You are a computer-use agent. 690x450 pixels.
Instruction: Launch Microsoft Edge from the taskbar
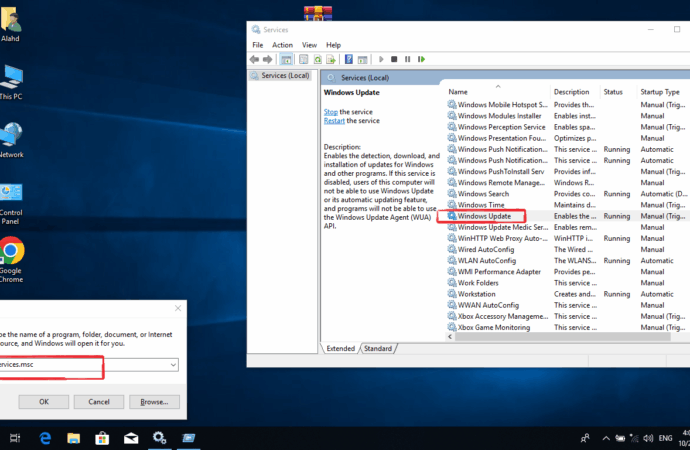[45, 437]
